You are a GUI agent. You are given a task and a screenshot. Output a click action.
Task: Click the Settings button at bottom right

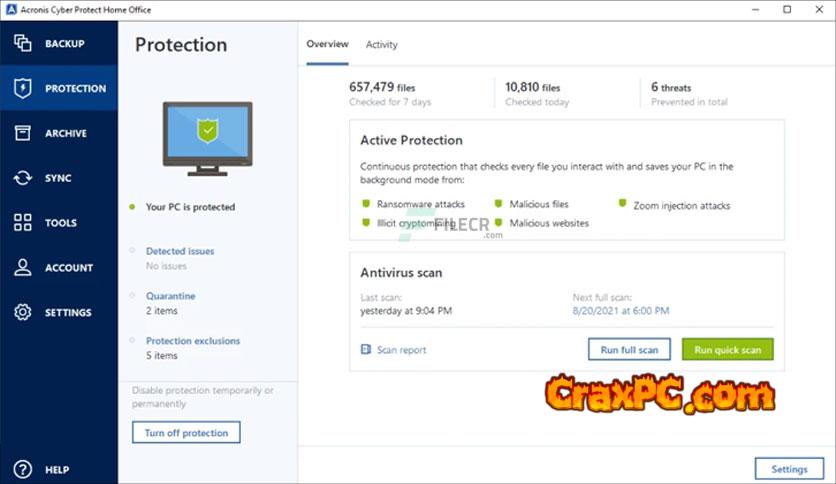tap(789, 469)
